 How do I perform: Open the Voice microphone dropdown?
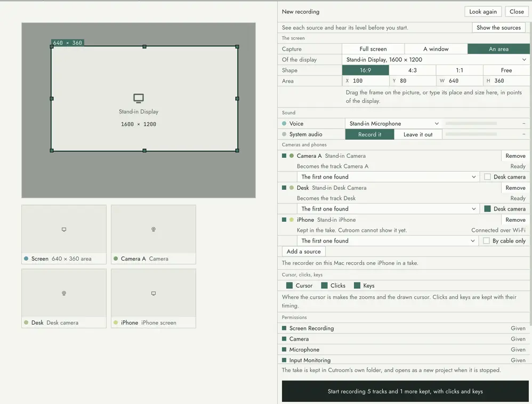393,124
